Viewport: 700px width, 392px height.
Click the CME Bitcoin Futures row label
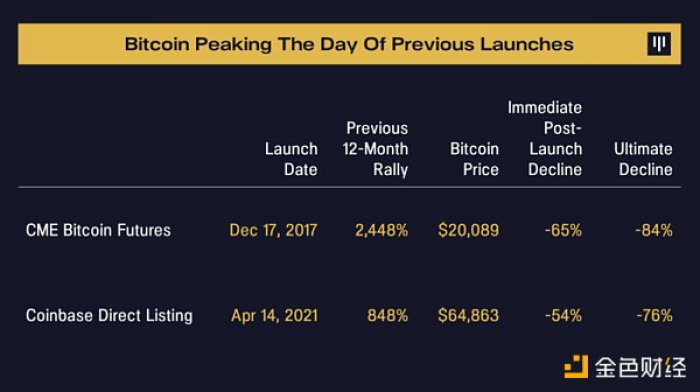point(98,230)
